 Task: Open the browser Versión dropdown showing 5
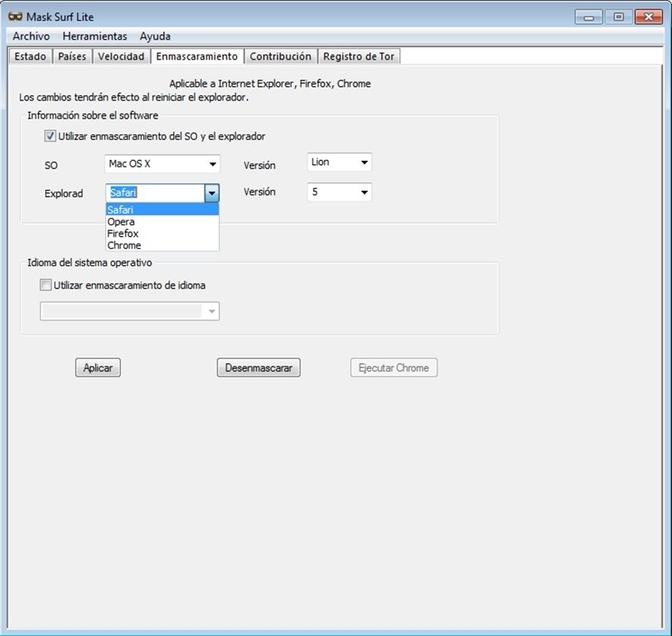339,192
